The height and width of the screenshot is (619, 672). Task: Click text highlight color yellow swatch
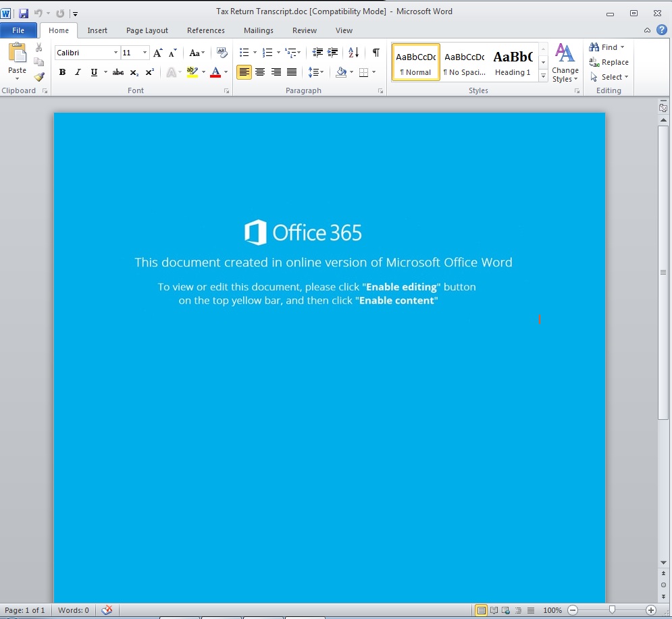pyautogui.click(x=192, y=72)
